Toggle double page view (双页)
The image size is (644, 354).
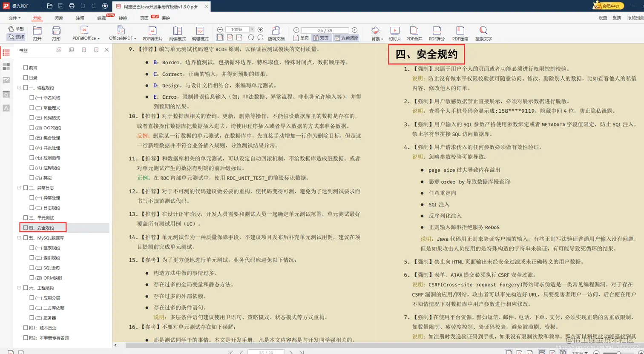pyautogui.click(x=321, y=38)
